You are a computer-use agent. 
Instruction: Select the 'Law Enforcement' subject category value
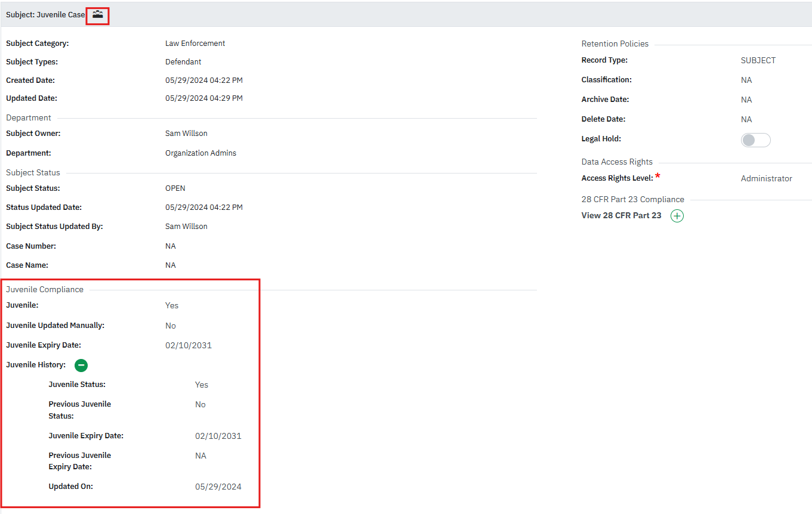pyautogui.click(x=195, y=43)
